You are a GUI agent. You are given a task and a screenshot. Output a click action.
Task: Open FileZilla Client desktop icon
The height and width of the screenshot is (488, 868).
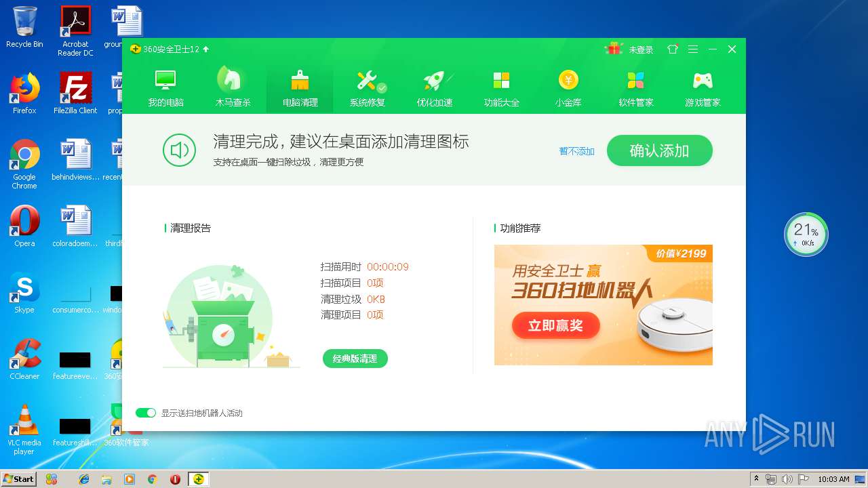pyautogui.click(x=75, y=93)
